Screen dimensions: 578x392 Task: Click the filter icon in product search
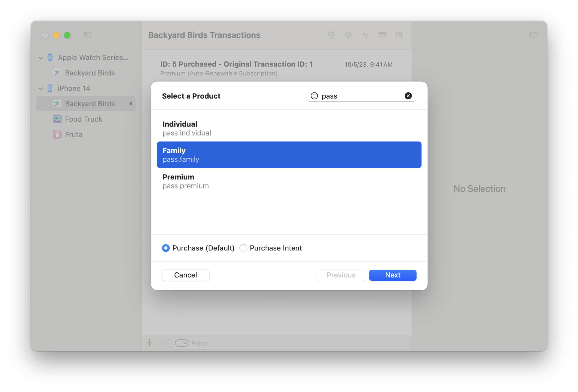click(x=314, y=96)
